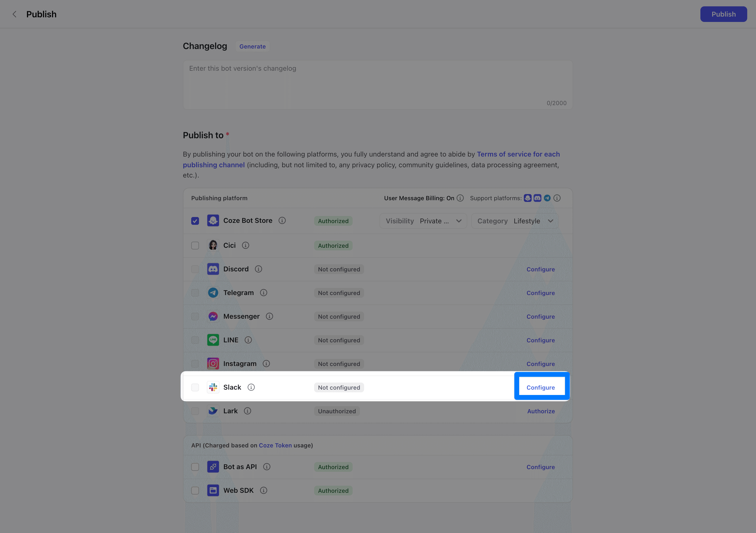Click the Slack logo icon
This screenshot has width=756, height=533.
pos(213,387)
